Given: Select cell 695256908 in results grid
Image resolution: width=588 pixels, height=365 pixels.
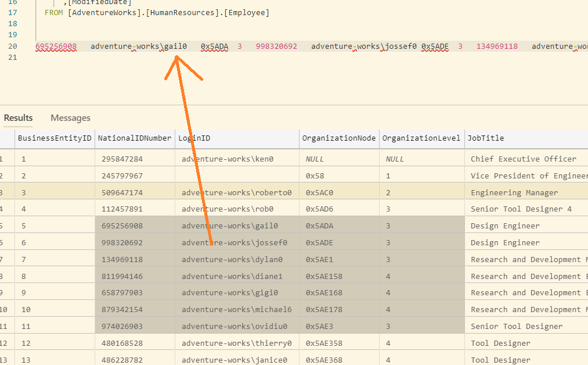Looking at the screenshot, I should point(135,226).
